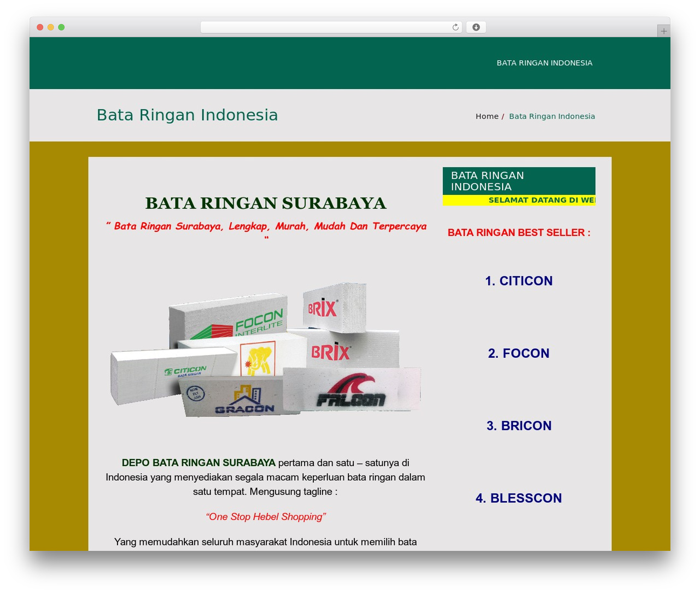Open the light brick brands product image
The image size is (700, 593).
coord(266,350)
